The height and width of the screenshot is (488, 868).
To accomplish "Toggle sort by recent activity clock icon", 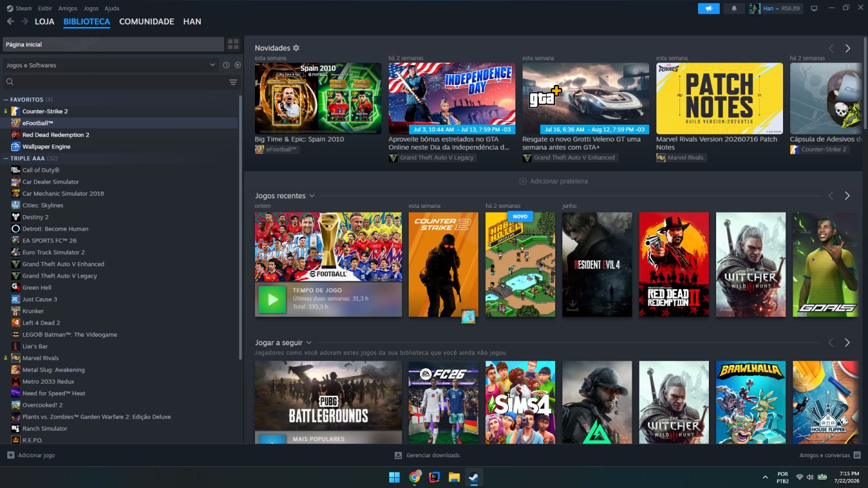I will pyautogui.click(x=226, y=65).
